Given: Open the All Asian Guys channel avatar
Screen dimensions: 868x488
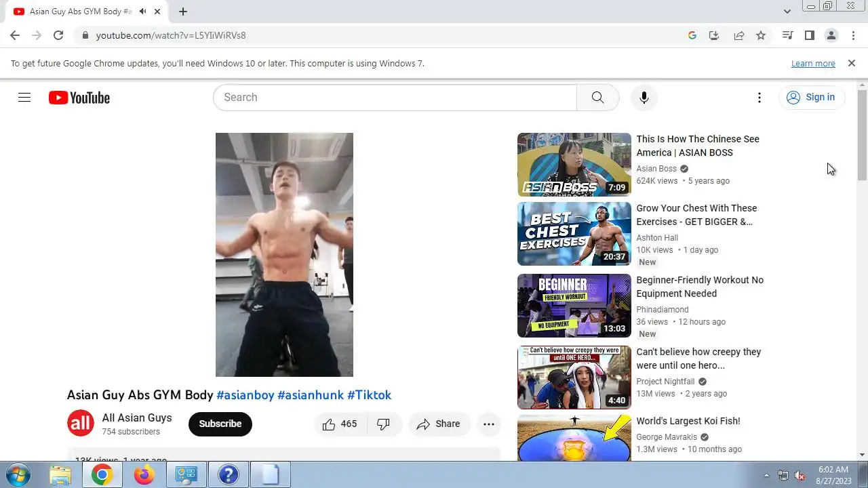Looking at the screenshot, I should (81, 424).
